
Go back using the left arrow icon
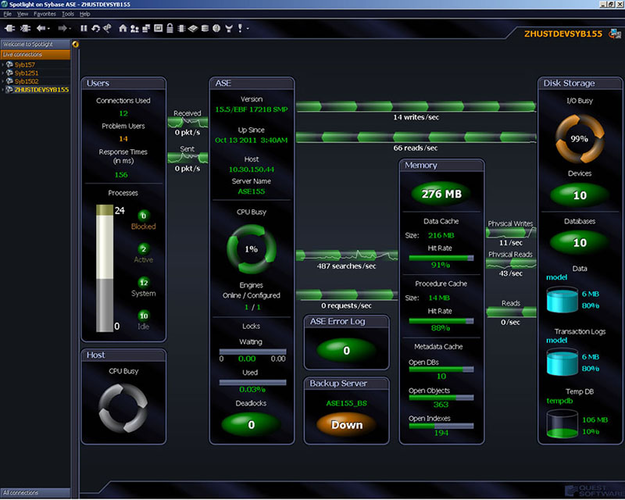[x=41, y=28]
